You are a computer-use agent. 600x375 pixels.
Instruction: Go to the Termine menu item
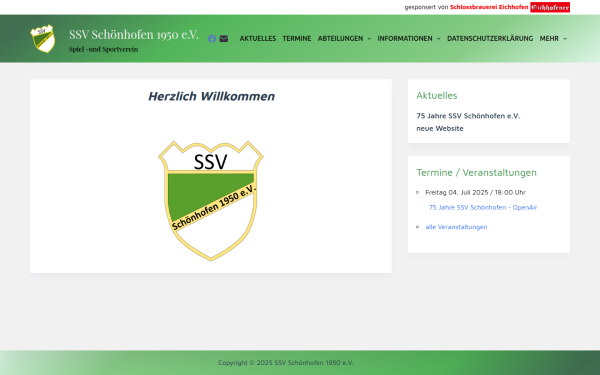click(x=297, y=39)
